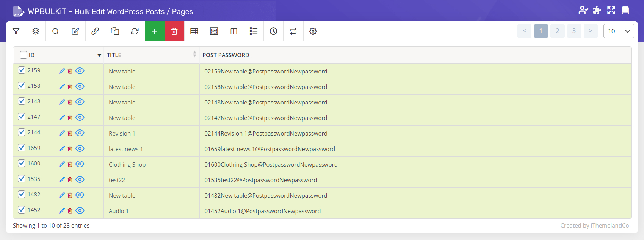This screenshot has height=240, width=644.
Task: Open the settings gear in toolbar
Action: (x=313, y=31)
